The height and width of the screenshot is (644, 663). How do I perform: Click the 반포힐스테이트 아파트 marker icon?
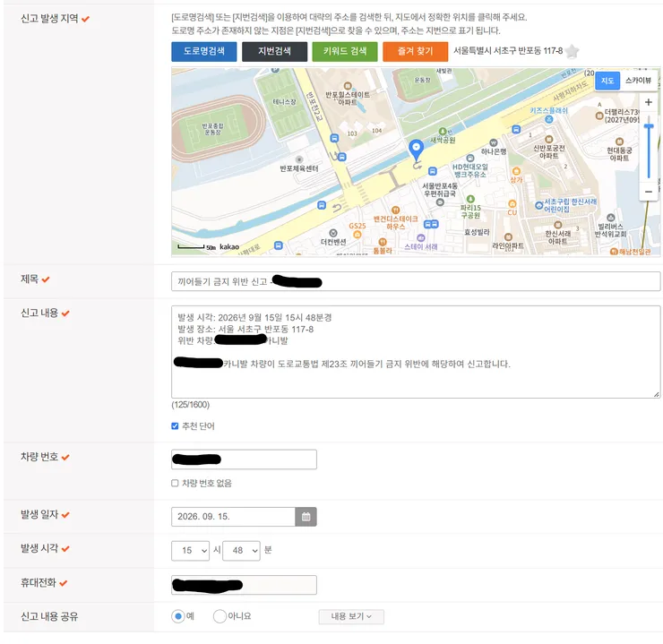click(348, 86)
